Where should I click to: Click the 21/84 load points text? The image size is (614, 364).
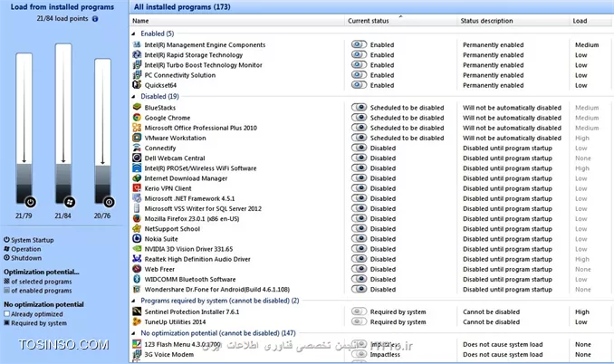pyautogui.click(x=62, y=18)
